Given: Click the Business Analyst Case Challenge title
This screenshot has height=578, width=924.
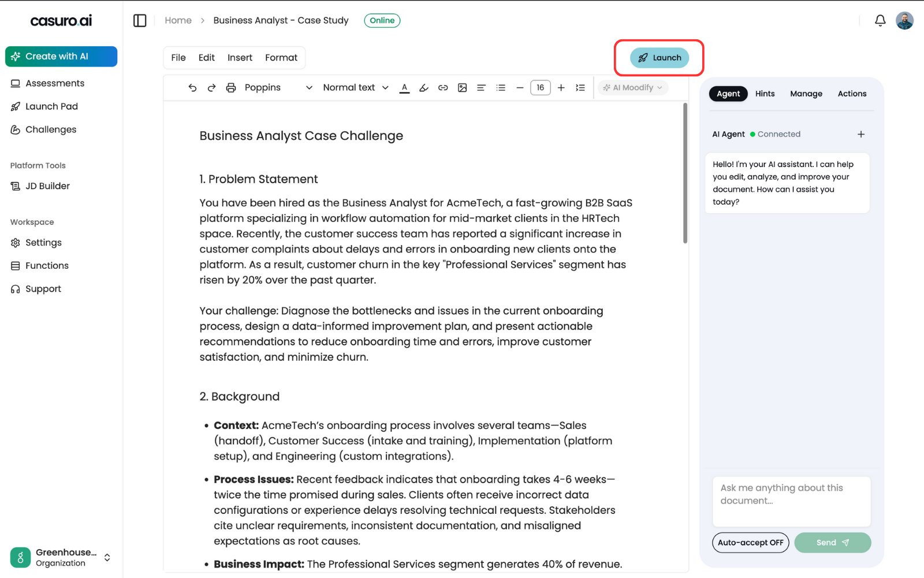Looking at the screenshot, I should coord(301,136).
